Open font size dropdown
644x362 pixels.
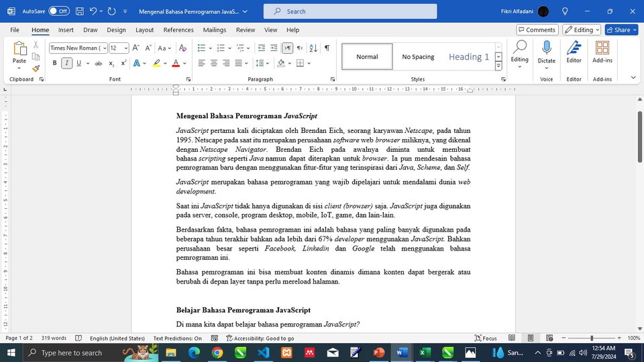125,48
